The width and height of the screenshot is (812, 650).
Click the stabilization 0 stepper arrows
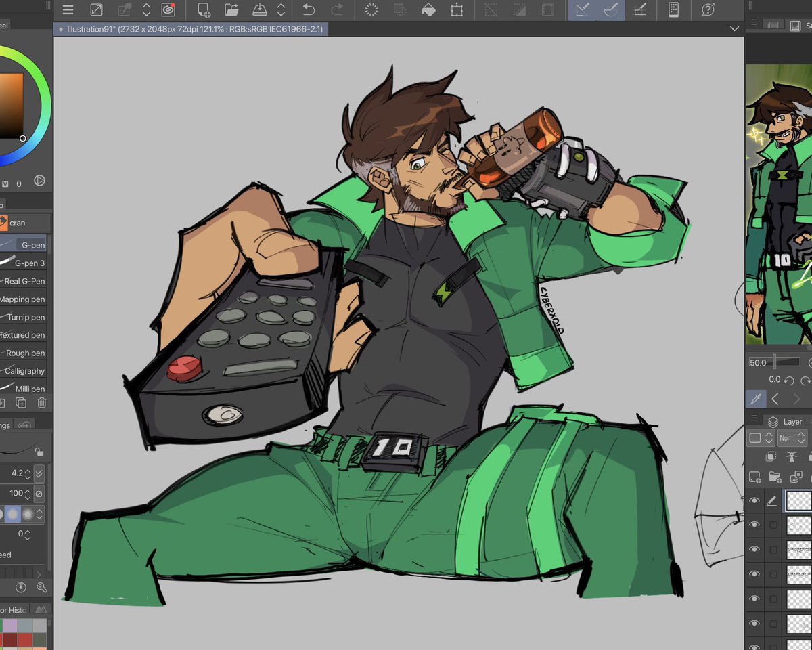pyautogui.click(x=28, y=534)
